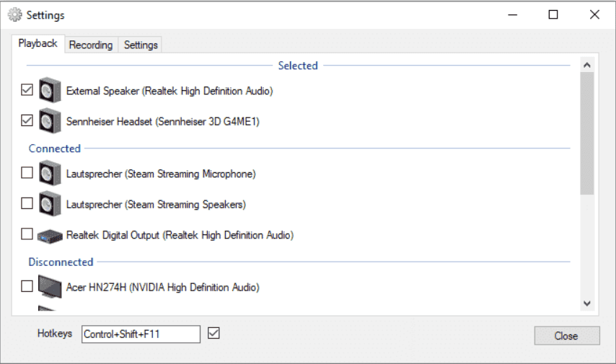Click the Sennheiser Headset speaker icon
Viewport: 616px width, 364px height.
pyautogui.click(x=49, y=121)
